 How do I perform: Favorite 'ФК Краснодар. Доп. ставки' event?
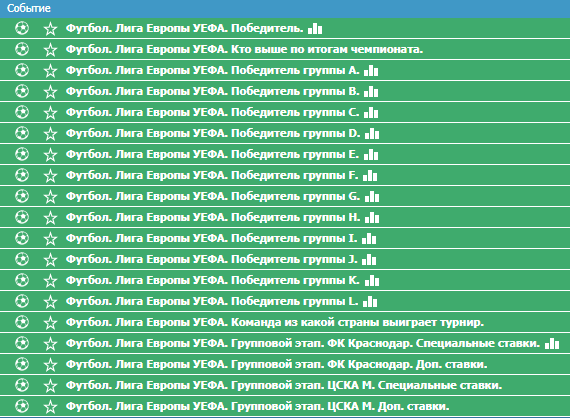(50, 365)
